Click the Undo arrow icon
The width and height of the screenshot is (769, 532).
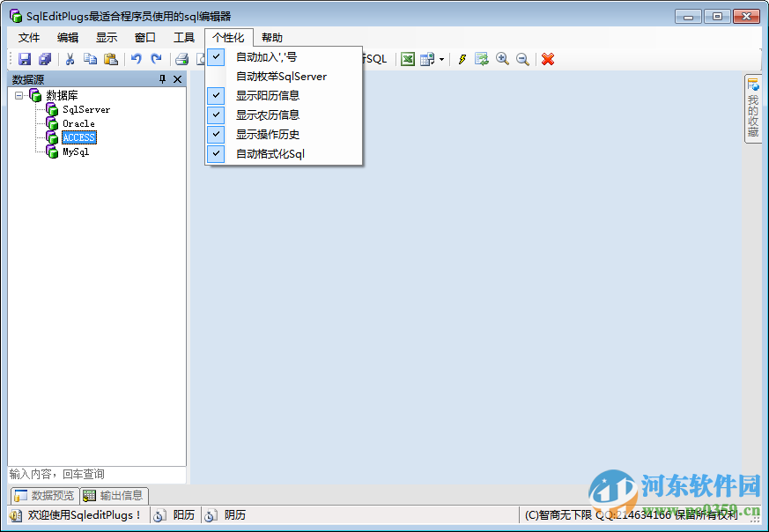pyautogui.click(x=137, y=59)
